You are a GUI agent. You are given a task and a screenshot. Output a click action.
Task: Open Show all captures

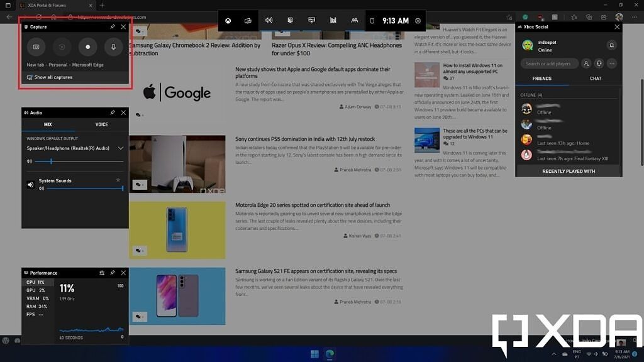click(53, 77)
